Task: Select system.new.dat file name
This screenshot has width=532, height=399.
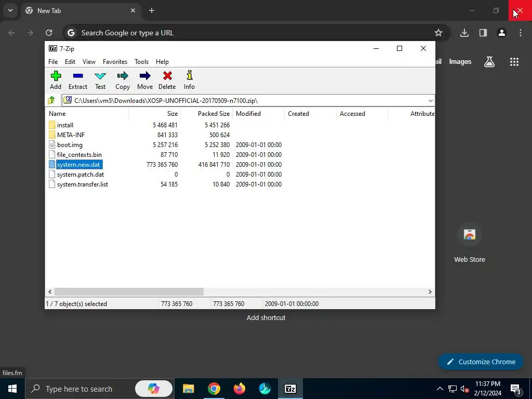Action: point(78,165)
